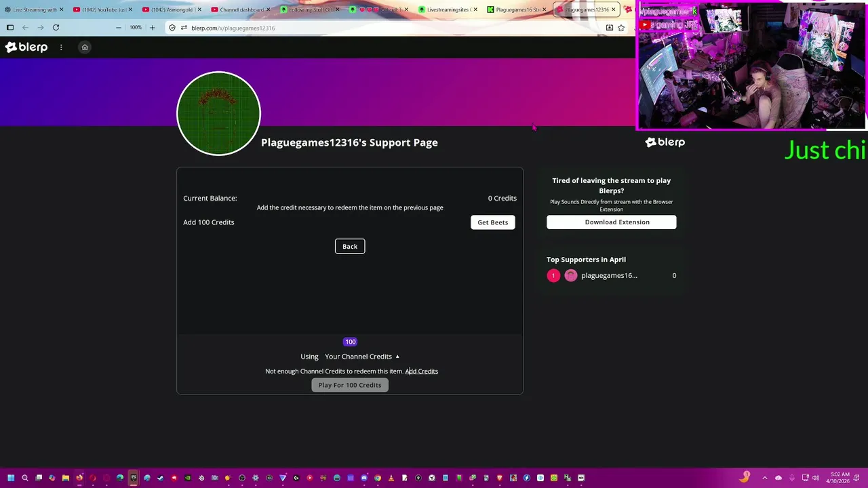Click the Blerp logo in the header
This screenshot has width=868, height=488.
pyautogui.click(x=26, y=47)
